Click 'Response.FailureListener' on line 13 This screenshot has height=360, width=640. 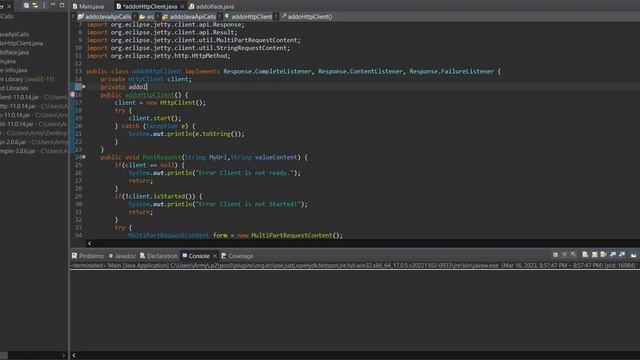pyautogui.click(x=452, y=71)
